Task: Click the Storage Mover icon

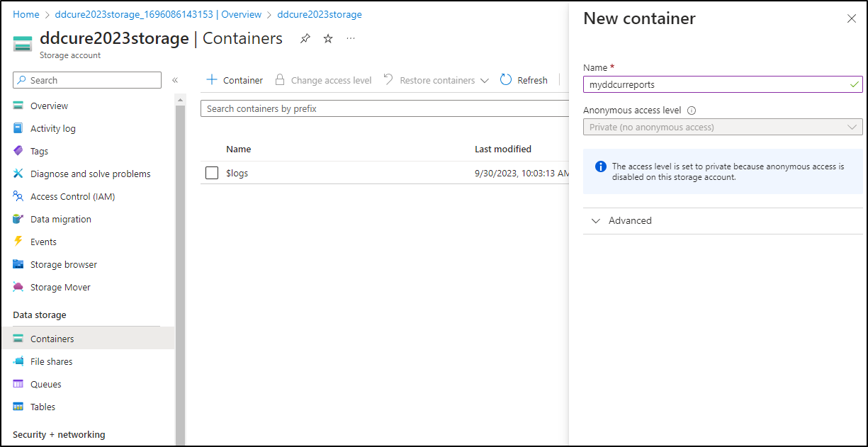Action: point(18,287)
